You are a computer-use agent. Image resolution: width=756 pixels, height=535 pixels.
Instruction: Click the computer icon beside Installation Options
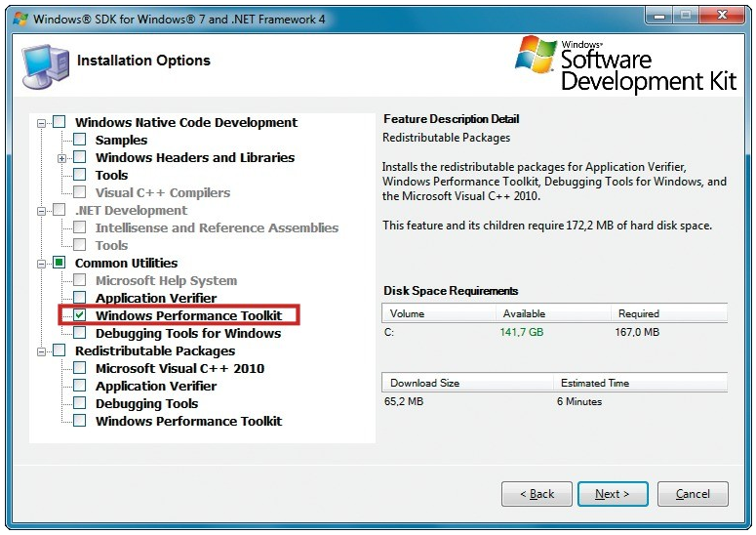[x=45, y=66]
